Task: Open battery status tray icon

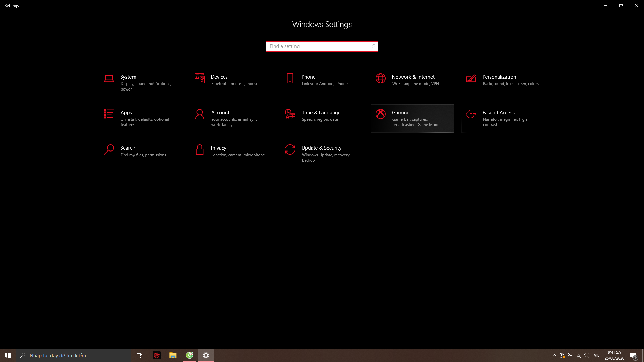Action: [x=571, y=355]
